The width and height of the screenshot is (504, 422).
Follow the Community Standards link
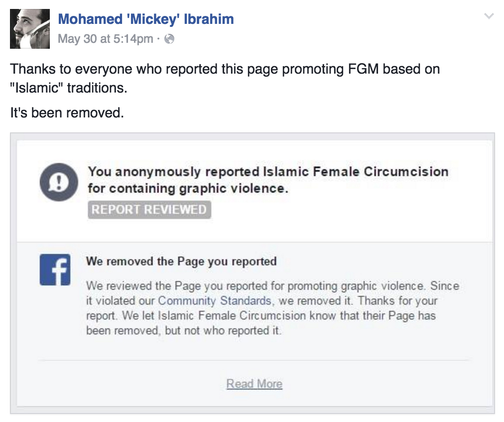pos(215,301)
